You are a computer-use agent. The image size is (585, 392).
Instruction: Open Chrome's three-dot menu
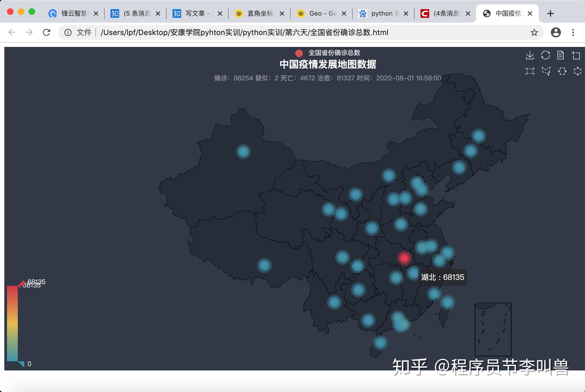tap(573, 32)
